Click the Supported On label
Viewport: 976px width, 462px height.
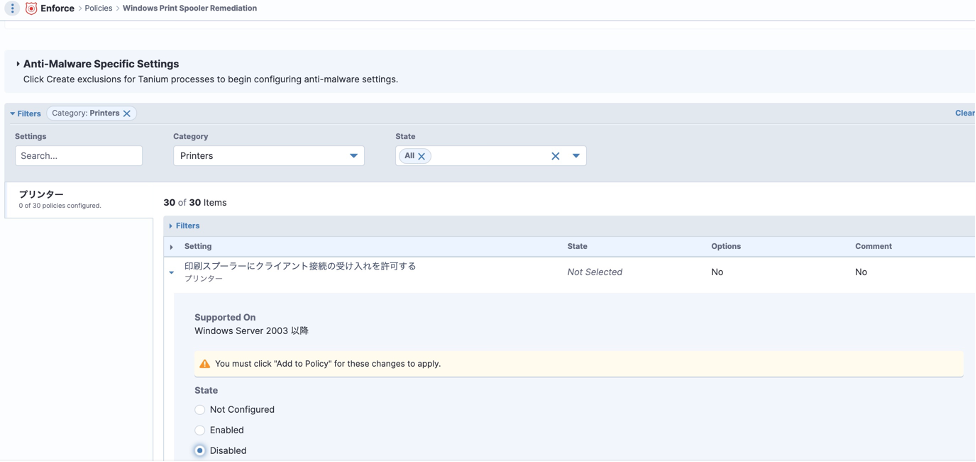tap(225, 318)
